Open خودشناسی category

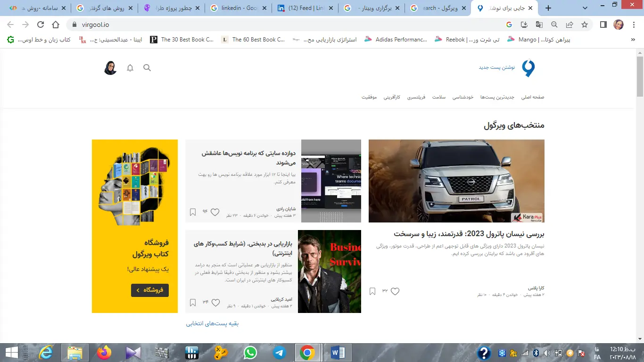pos(463,97)
